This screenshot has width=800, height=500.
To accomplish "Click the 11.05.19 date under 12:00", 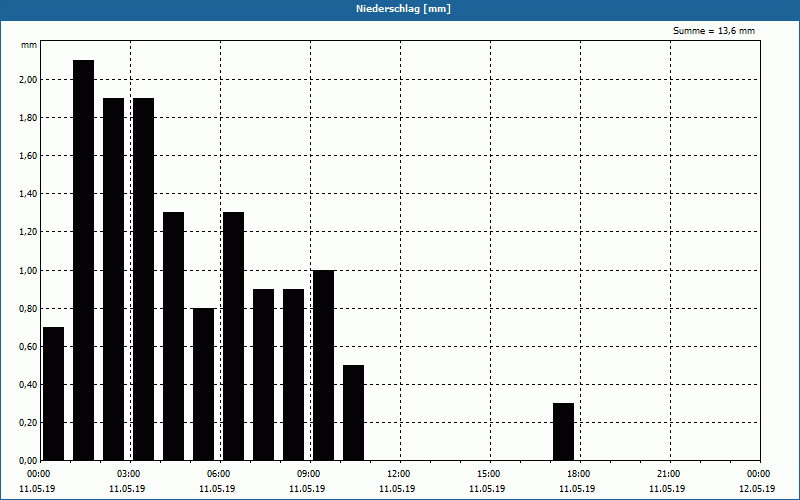I will coord(397,489).
